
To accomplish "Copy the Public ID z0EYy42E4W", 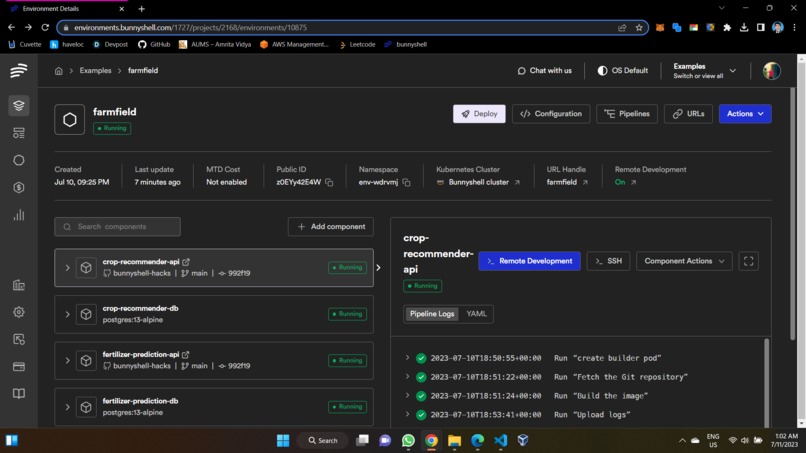I will coord(329,183).
